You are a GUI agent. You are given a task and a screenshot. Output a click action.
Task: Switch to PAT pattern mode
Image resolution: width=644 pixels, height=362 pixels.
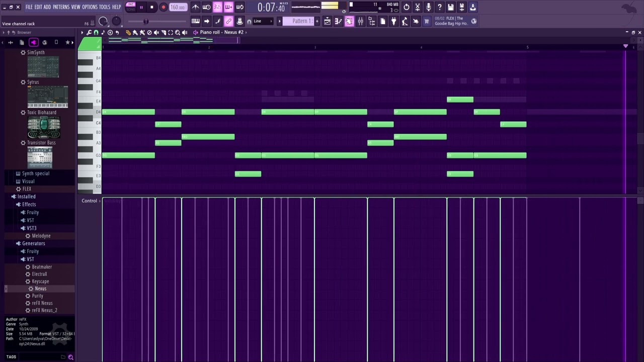(x=131, y=5)
